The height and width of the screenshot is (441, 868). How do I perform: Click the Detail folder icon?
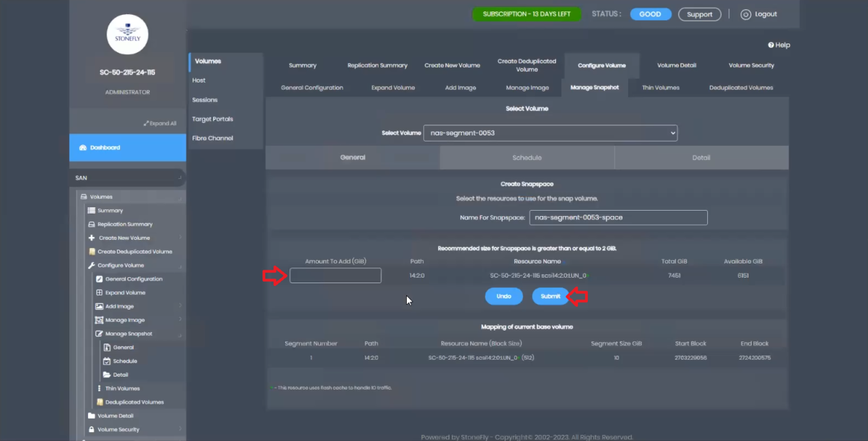(x=108, y=374)
